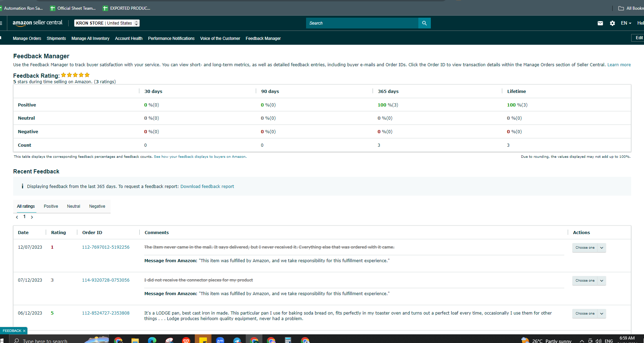Screen dimensions: 644x343
Task: Click the 365 days Positive 100 %(3) cell
Action: click(388, 105)
